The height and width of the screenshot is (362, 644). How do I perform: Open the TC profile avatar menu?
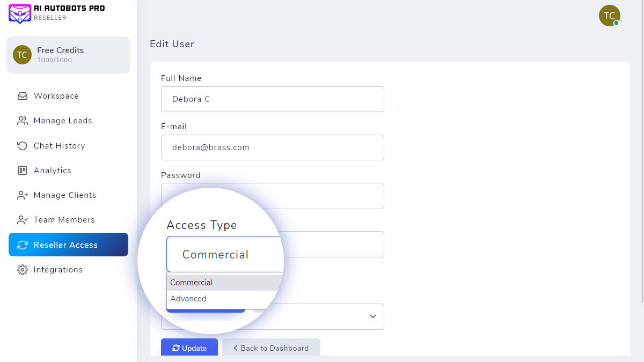tap(609, 16)
